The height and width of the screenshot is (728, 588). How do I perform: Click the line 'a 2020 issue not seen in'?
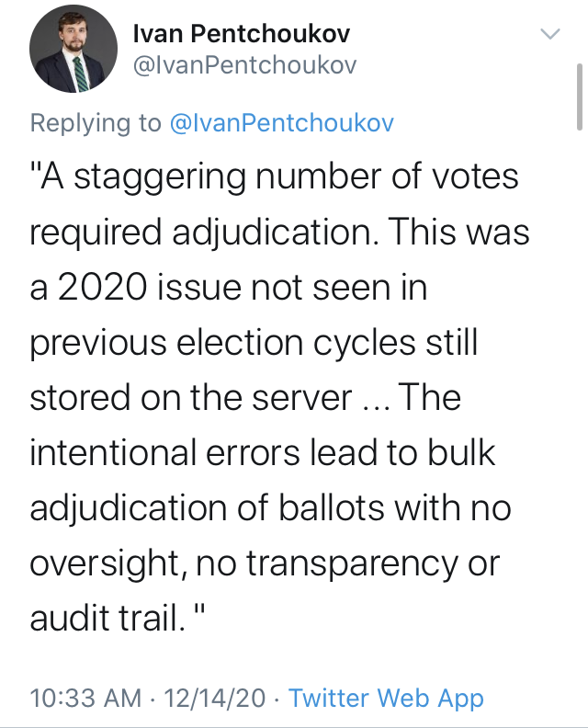(x=229, y=288)
